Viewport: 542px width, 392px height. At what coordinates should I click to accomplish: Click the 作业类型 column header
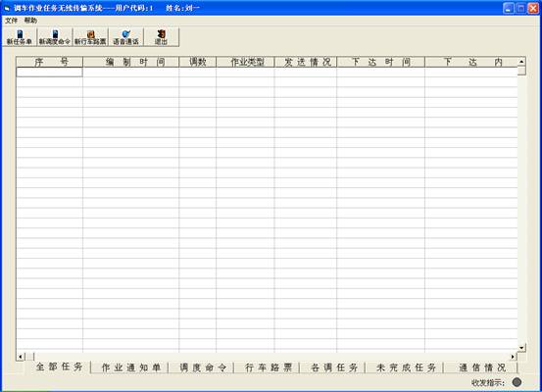tap(245, 62)
